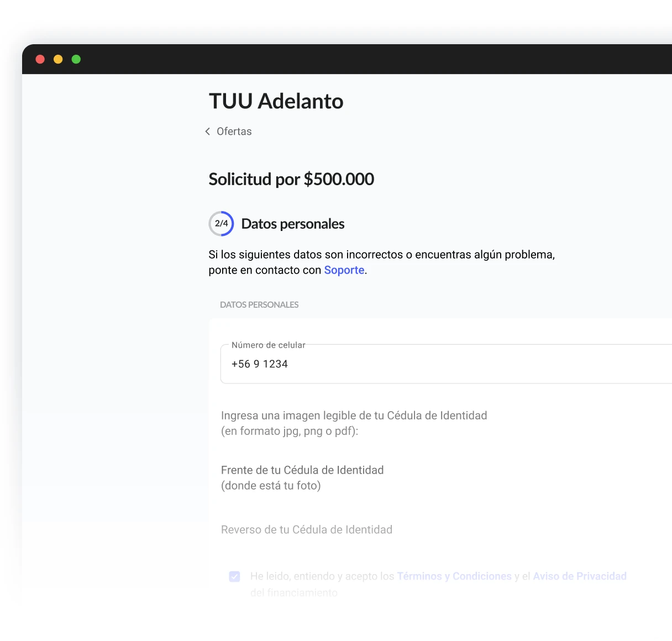
Task: Open Términos y Condiciones link
Action: tap(454, 576)
